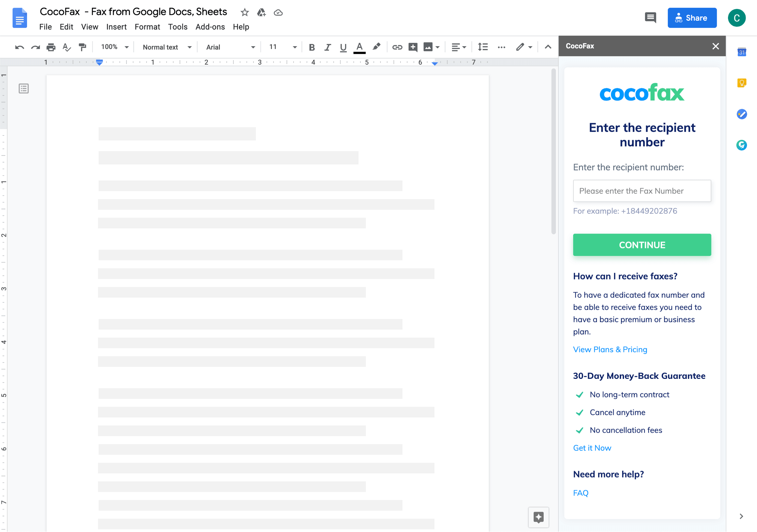The height and width of the screenshot is (532, 757).
Task: Click the Insert image icon
Action: pyautogui.click(x=428, y=47)
